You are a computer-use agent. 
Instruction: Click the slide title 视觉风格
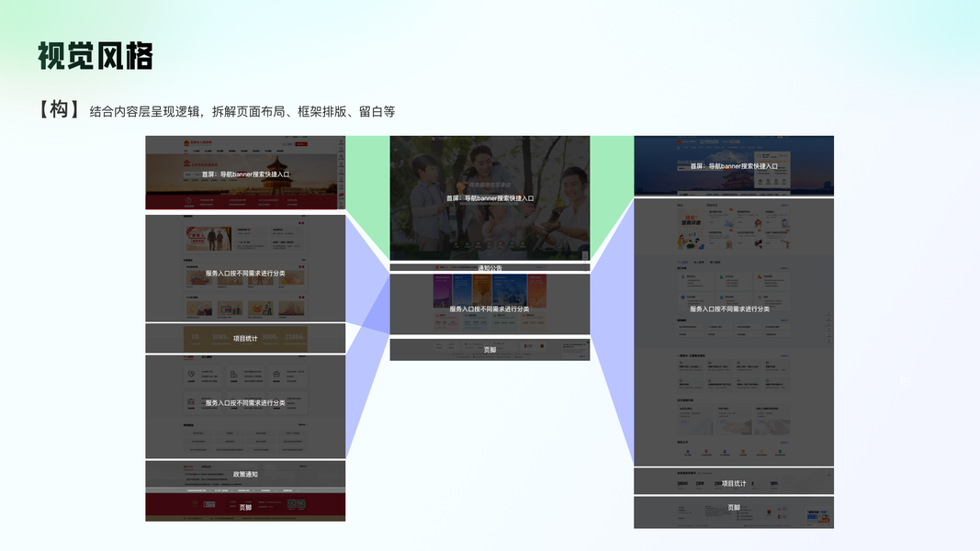point(95,56)
